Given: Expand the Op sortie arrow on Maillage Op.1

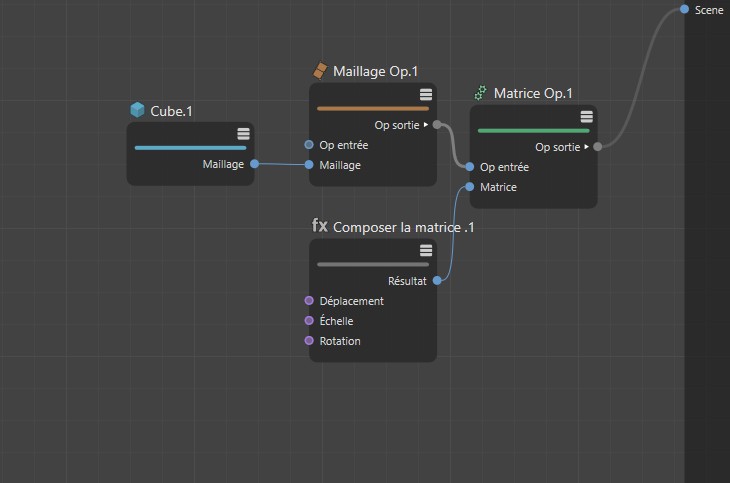Looking at the screenshot, I should click(x=426, y=125).
